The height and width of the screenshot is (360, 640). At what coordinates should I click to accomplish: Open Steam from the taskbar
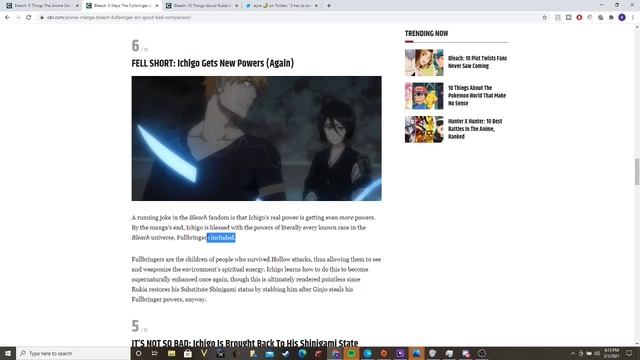[286, 353]
